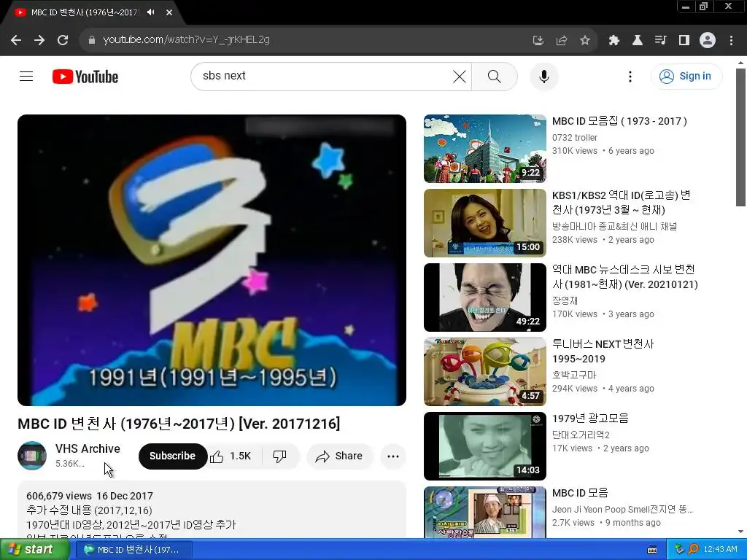Click channel name 호박고구마
Screen dimensions: 747x560
click(574, 375)
